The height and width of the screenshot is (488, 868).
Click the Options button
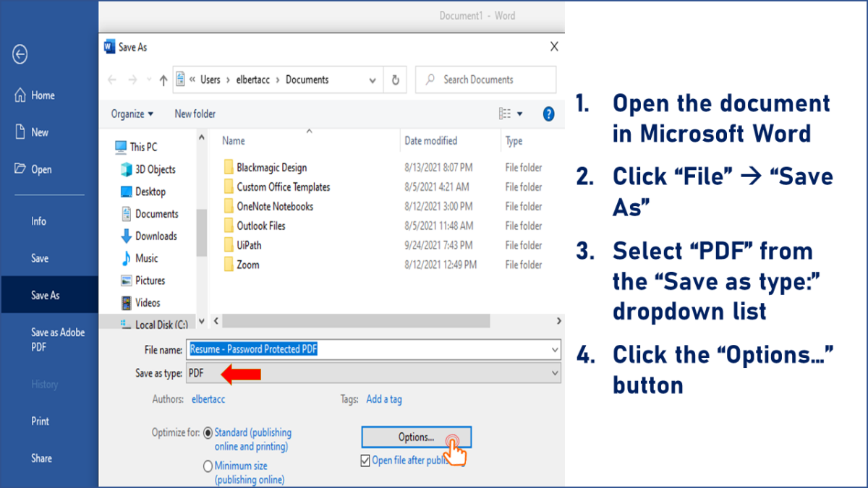pyautogui.click(x=416, y=437)
